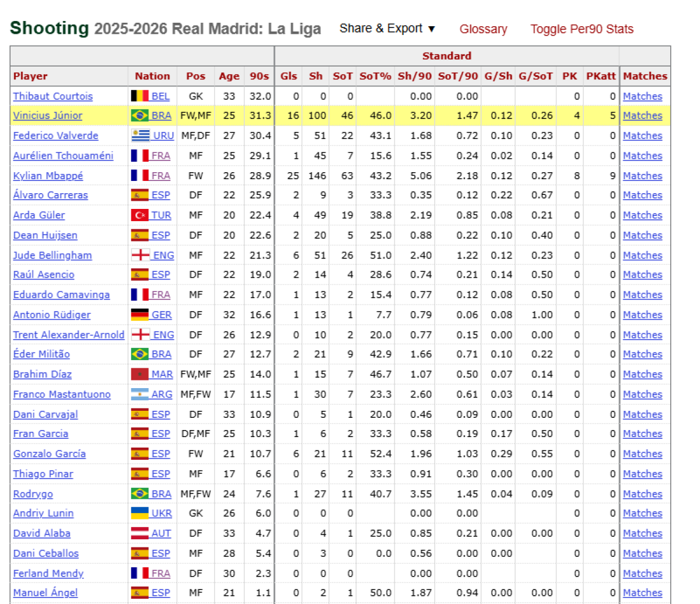Image resolution: width=700 pixels, height=604 pixels.
Task: Open Trent Alexander-Arnold player link
Action: coord(69,334)
